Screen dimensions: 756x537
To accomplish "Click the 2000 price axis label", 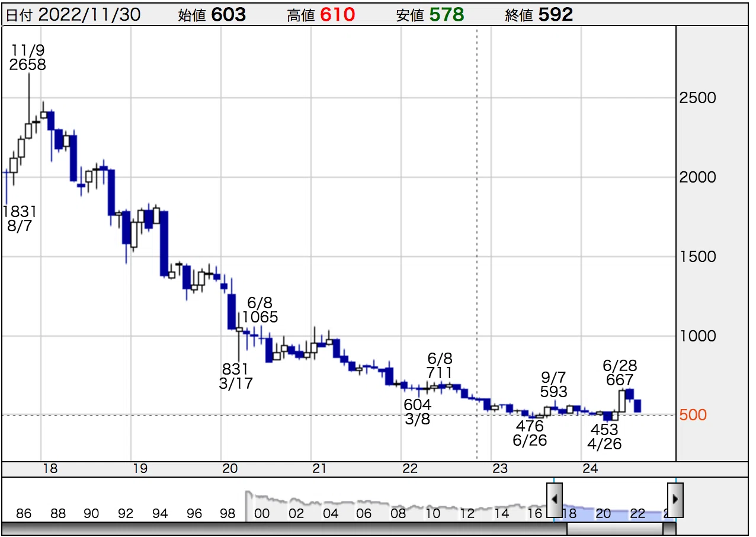I will point(698,177).
